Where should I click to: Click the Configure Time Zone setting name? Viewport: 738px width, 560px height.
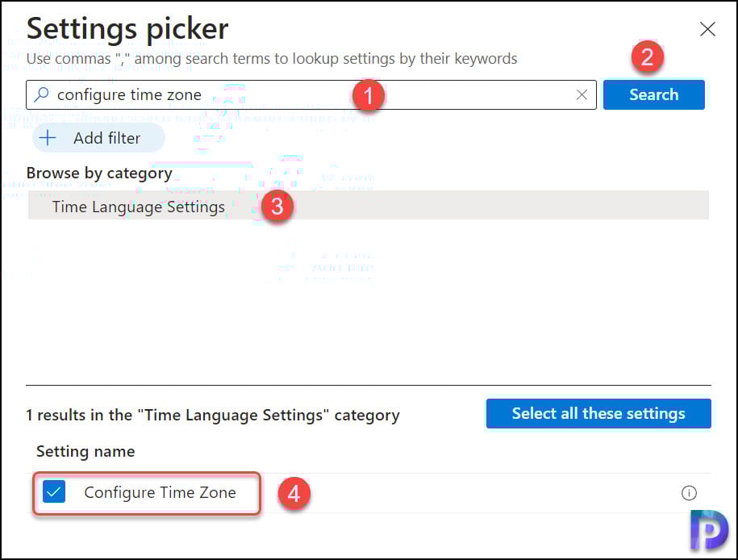[160, 492]
